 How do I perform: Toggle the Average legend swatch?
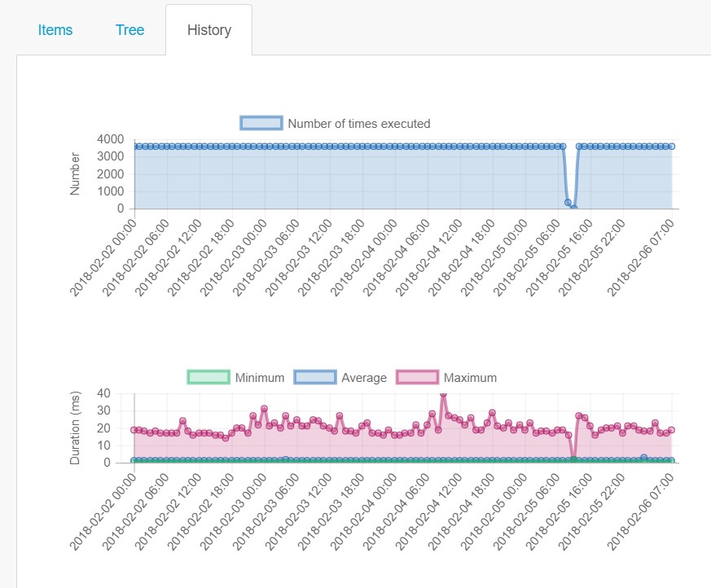[x=315, y=377]
